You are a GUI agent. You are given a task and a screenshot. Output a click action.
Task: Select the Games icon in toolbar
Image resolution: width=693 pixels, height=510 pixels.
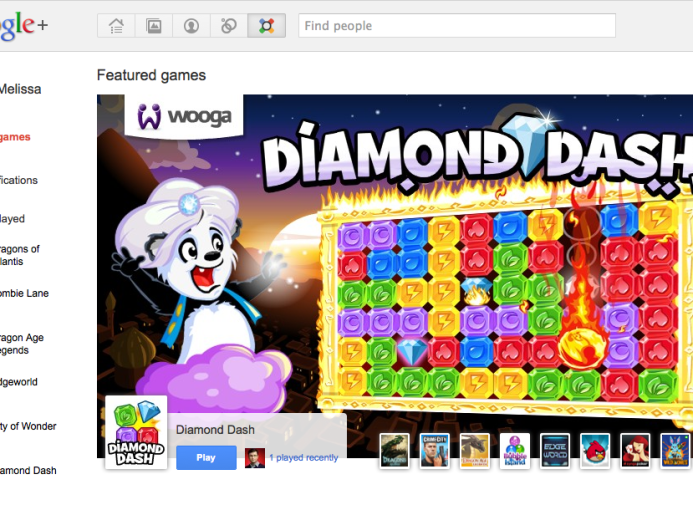click(267, 26)
